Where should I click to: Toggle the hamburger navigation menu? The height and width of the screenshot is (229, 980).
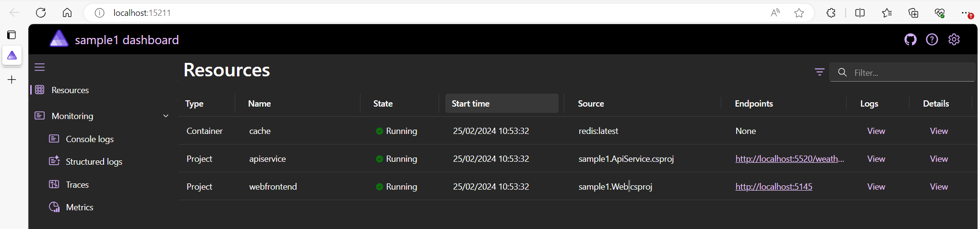(40, 67)
